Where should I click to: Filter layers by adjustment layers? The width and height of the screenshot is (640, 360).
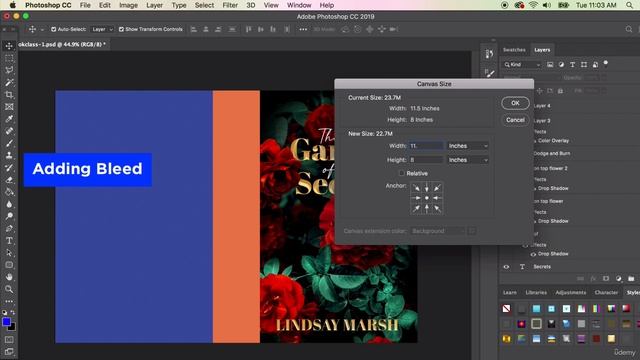[x=561, y=64]
